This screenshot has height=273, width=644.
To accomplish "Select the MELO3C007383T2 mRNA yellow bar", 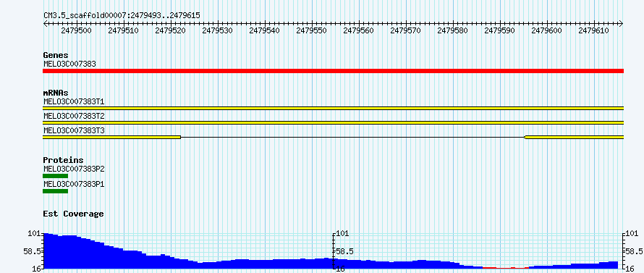I will coord(333,122).
